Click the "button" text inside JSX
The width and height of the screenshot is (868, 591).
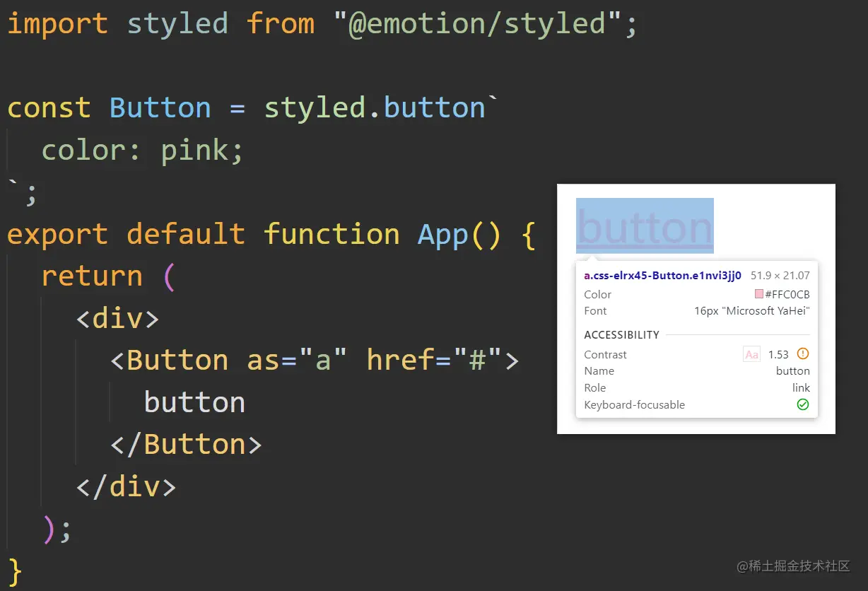pos(194,402)
